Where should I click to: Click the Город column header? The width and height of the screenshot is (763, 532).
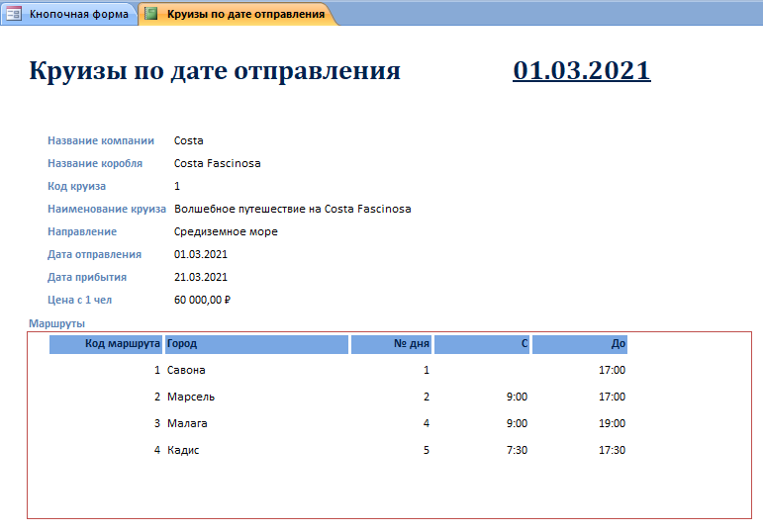(256, 344)
